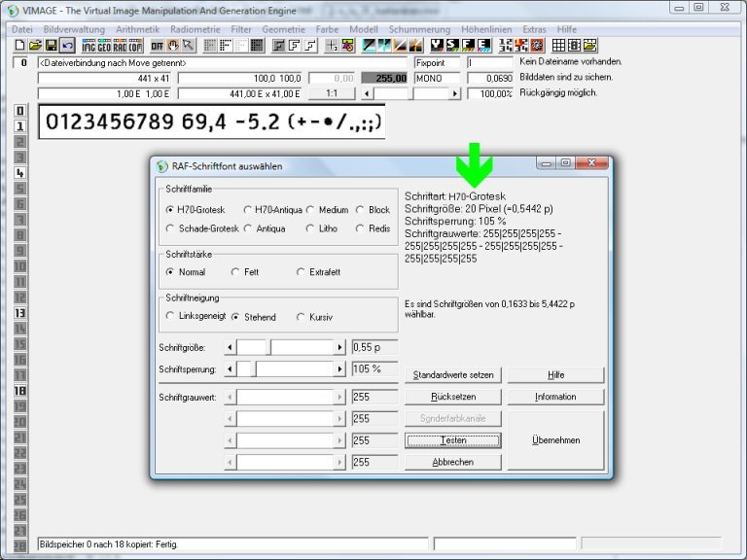Click the undo arrow toolbar icon
Screen dimensions: 747x560
click(x=67, y=46)
